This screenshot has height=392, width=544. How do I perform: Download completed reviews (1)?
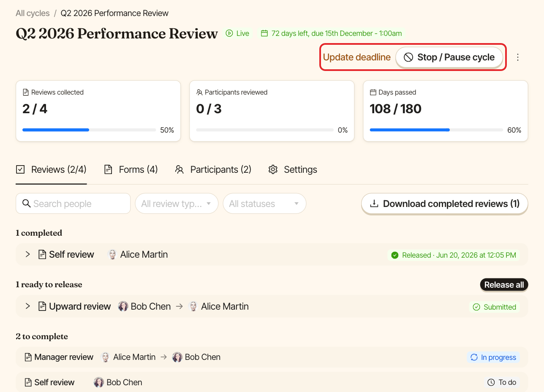click(445, 204)
